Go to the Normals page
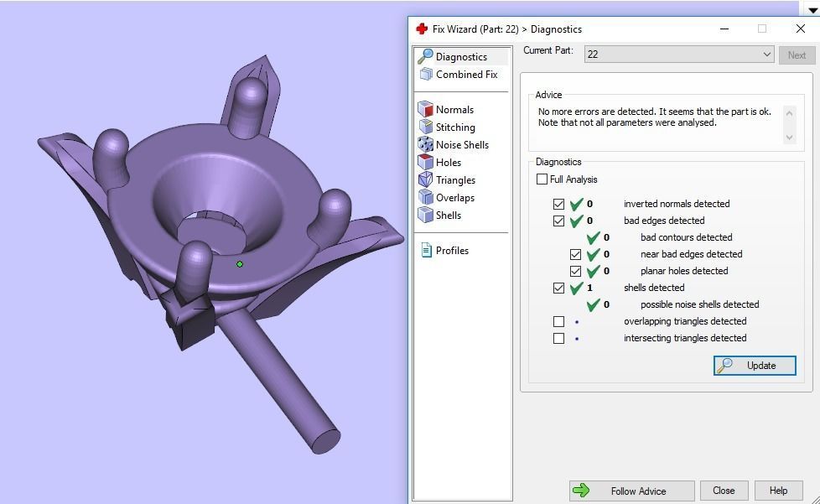Screen dimensions: 820x504 point(454,109)
